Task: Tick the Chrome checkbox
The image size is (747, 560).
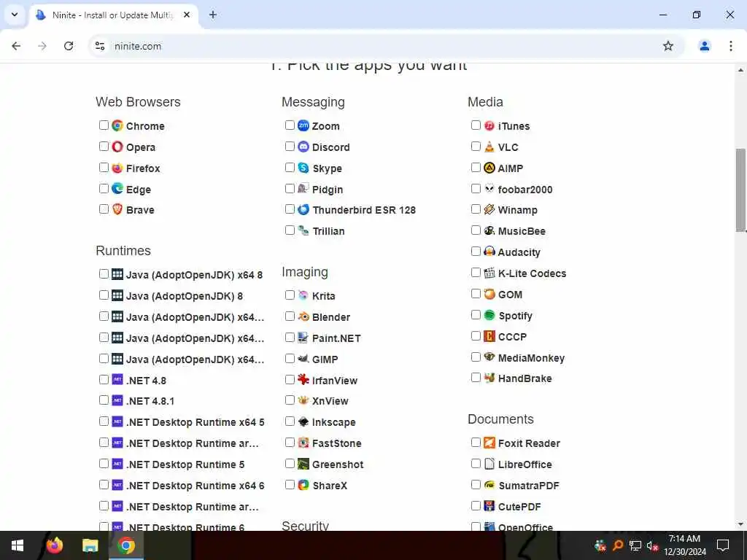Action: pos(104,125)
